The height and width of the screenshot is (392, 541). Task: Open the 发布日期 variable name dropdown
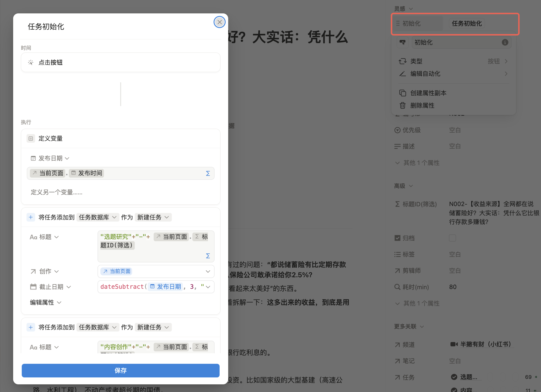click(50, 158)
